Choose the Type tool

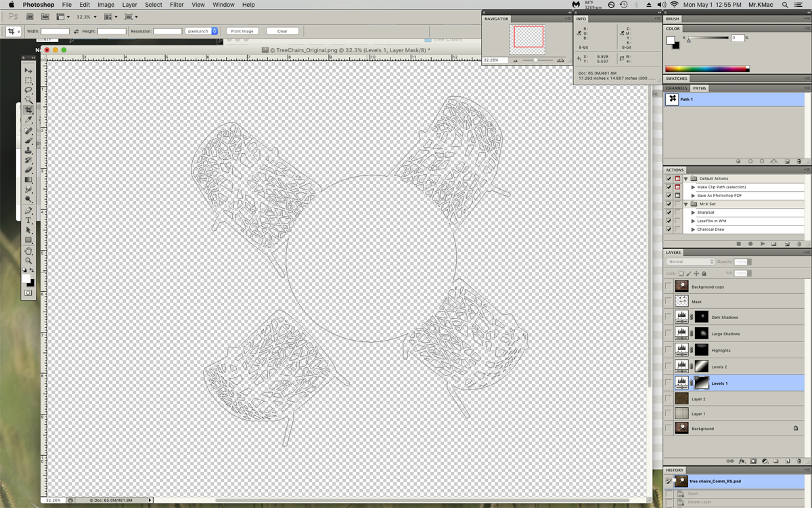click(28, 220)
